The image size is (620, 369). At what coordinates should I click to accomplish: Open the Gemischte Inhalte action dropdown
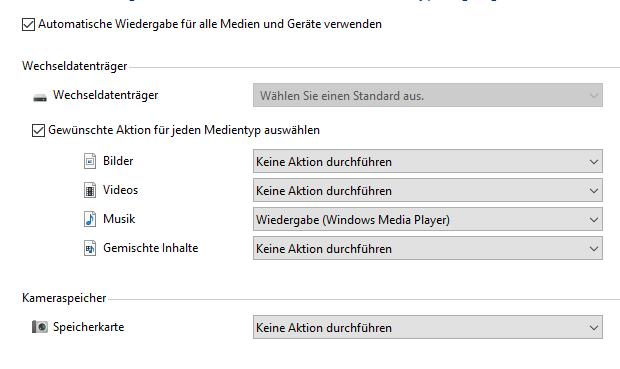click(x=428, y=248)
